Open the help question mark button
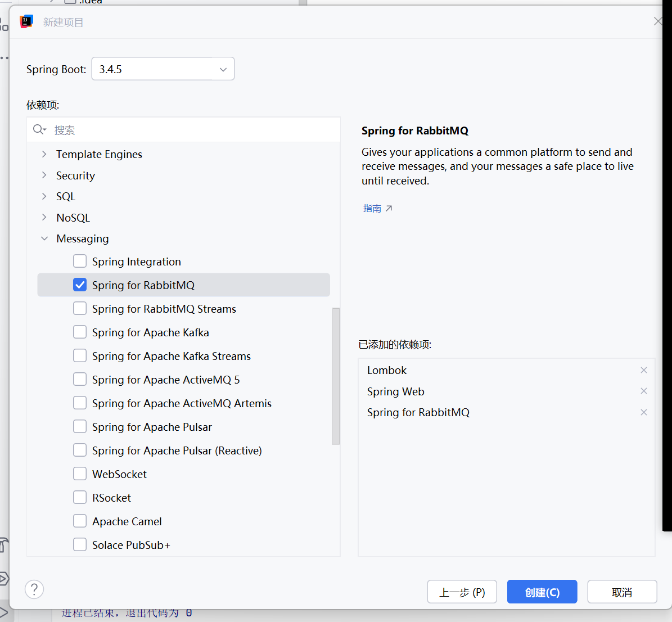This screenshot has width=672, height=622. [x=34, y=589]
